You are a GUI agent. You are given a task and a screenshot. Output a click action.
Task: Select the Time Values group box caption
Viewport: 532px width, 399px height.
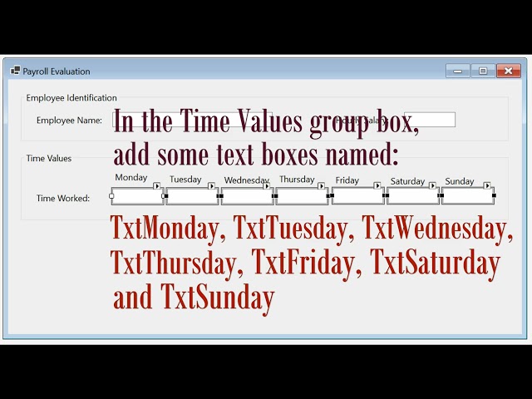pos(49,158)
